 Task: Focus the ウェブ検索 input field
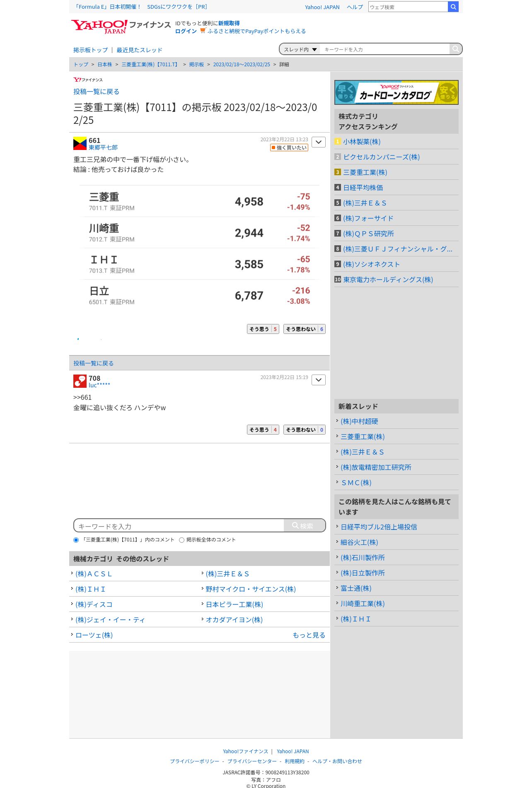point(408,7)
